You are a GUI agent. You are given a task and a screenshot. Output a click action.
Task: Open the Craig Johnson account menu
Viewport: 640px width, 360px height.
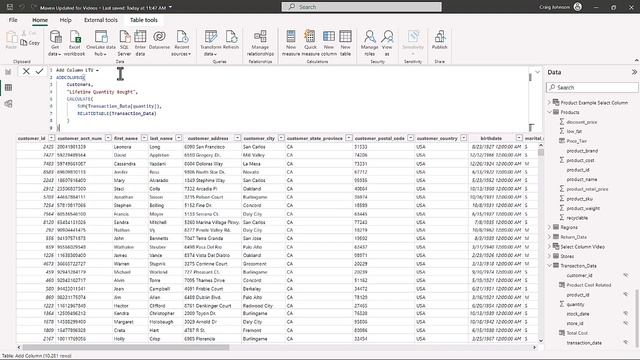(x=560, y=7)
